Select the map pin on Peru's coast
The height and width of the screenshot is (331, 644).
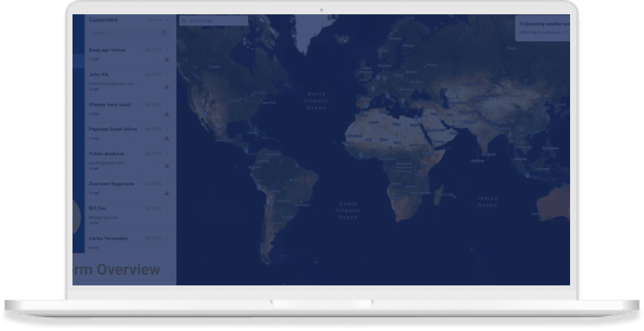tap(259, 187)
